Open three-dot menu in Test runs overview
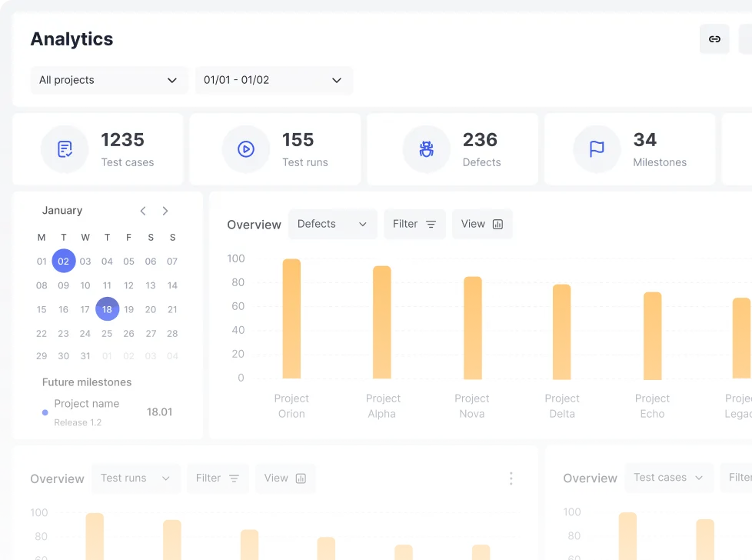 click(x=511, y=478)
